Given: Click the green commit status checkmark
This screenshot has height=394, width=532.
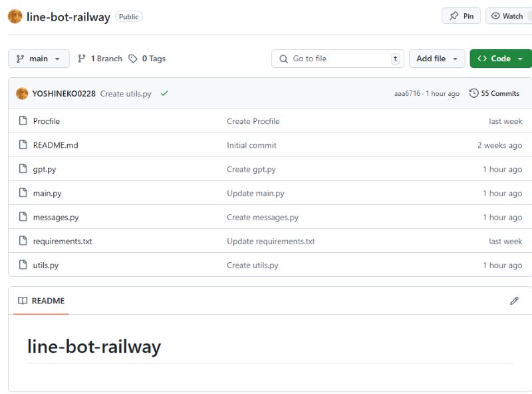Looking at the screenshot, I should pos(164,93).
